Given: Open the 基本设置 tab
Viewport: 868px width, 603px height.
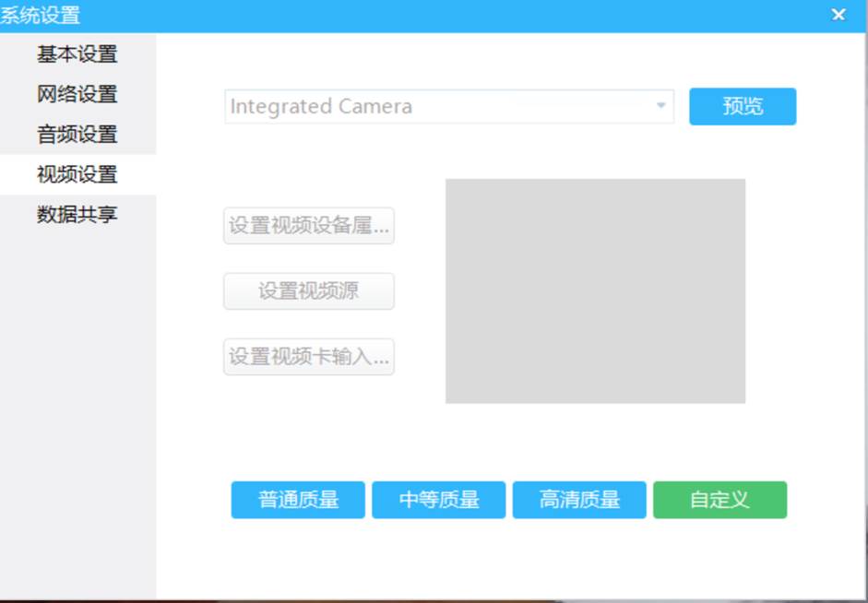Looking at the screenshot, I should click(x=77, y=53).
